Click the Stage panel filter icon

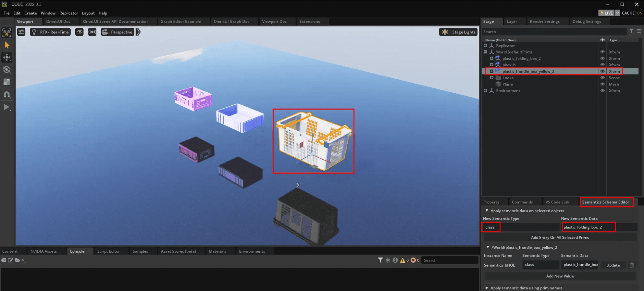(631, 31)
